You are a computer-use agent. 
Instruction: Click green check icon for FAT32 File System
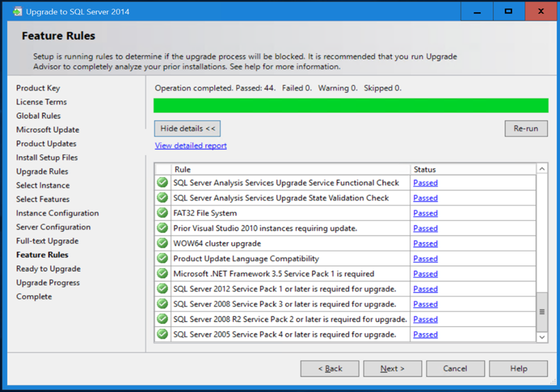pyautogui.click(x=162, y=213)
